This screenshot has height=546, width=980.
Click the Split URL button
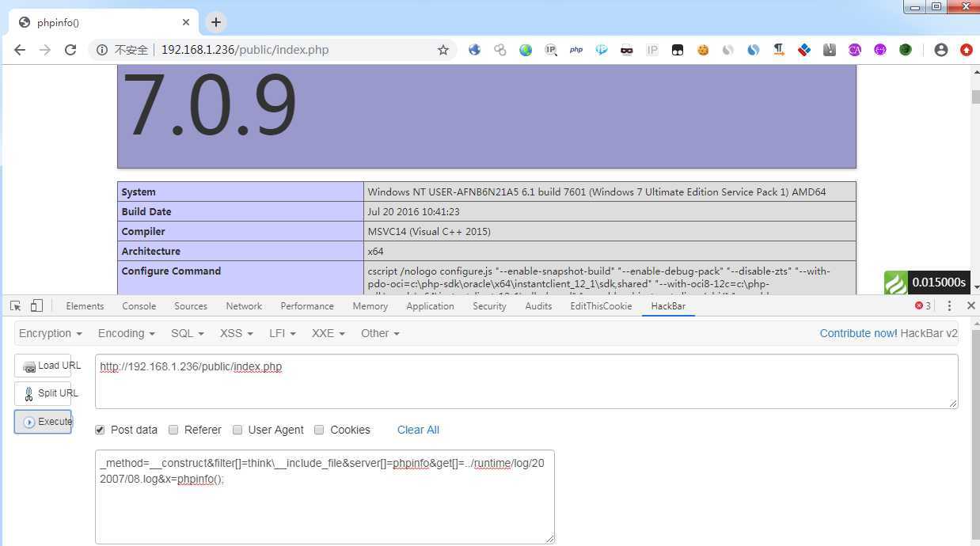(x=43, y=393)
